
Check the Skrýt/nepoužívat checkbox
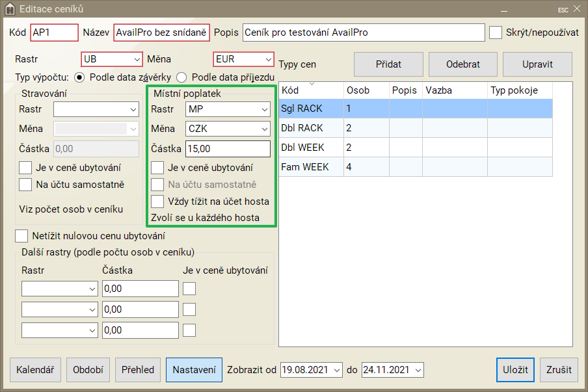click(496, 32)
